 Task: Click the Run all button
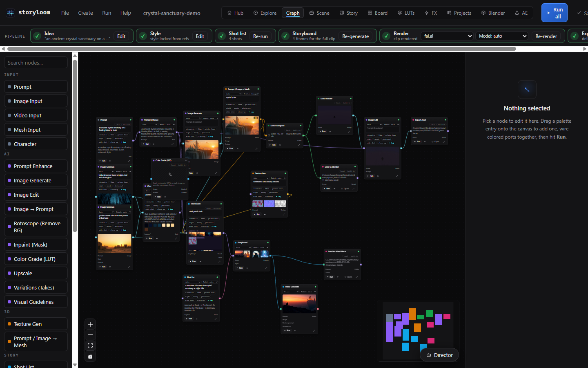[x=555, y=13]
